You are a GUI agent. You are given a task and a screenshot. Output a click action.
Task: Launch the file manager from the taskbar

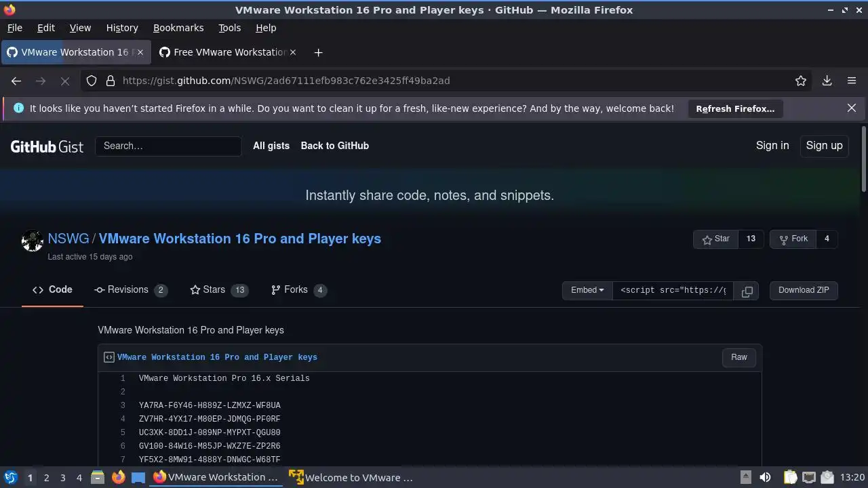[x=97, y=478]
